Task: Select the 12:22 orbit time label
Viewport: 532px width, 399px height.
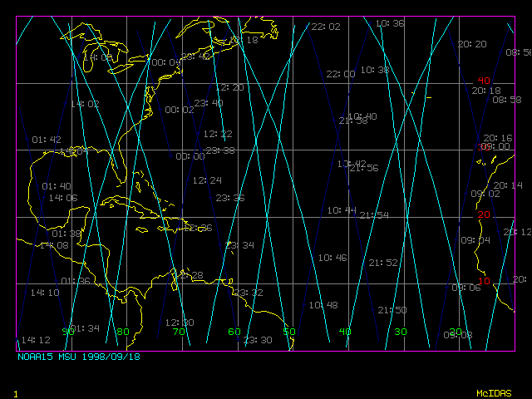Action: coord(218,134)
